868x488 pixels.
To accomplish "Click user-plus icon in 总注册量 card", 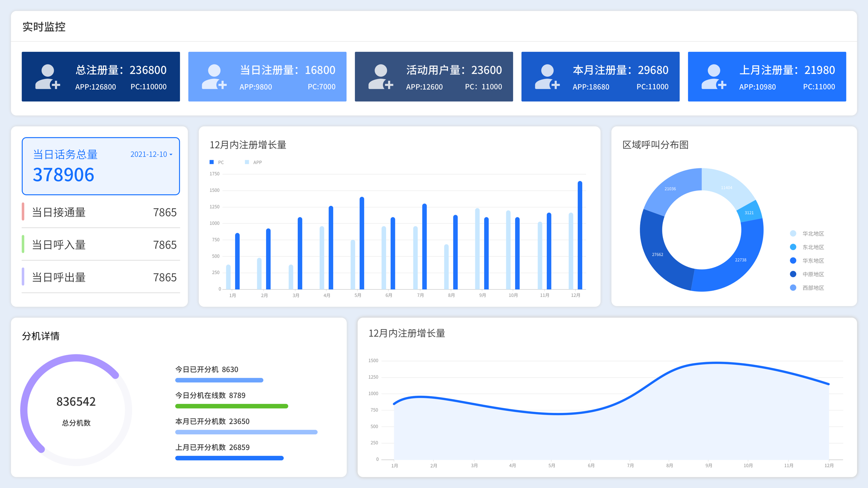I will [48, 77].
